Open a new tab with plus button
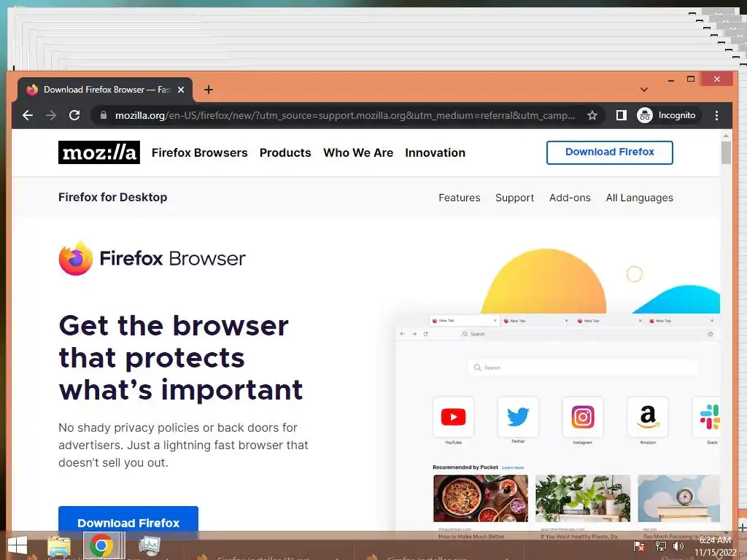This screenshot has width=747, height=560. 209,90
